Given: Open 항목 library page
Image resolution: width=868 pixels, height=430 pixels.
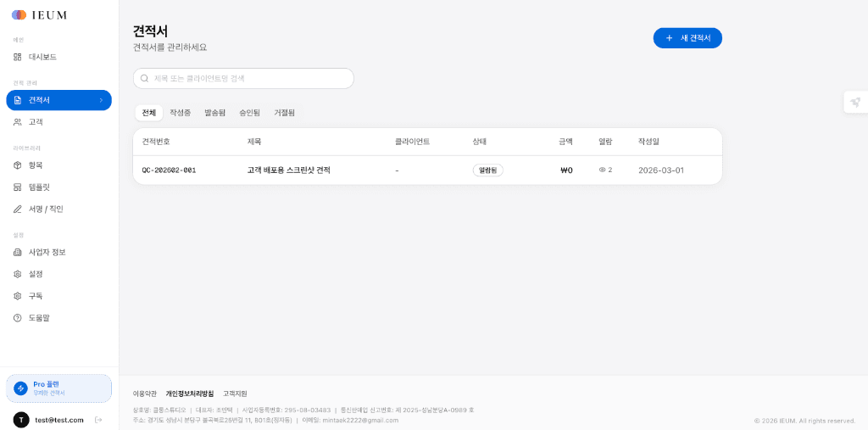Looking at the screenshot, I should (x=58, y=165).
